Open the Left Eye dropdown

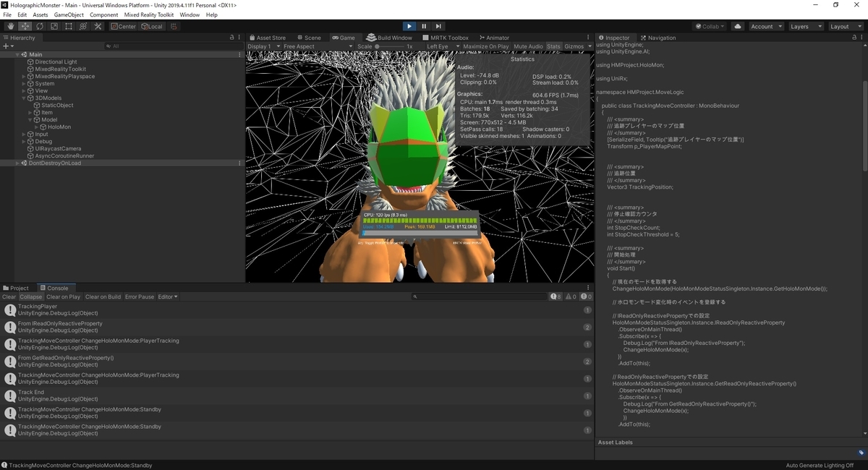tap(441, 46)
